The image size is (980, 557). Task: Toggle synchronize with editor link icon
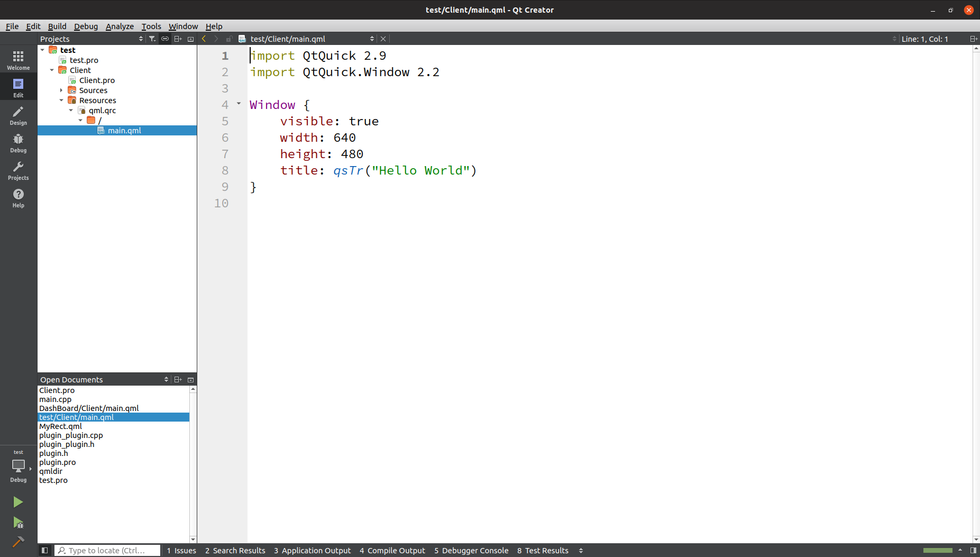click(165, 39)
